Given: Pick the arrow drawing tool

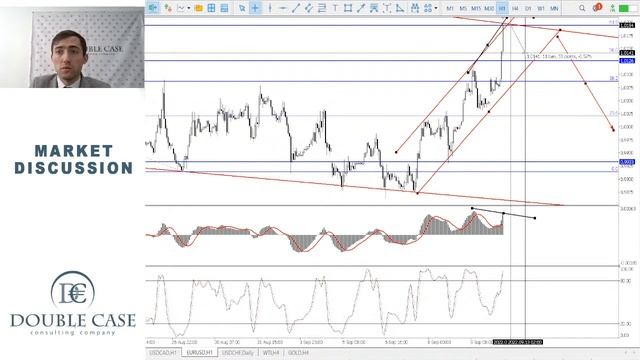Looking at the screenshot, I should point(361,8).
